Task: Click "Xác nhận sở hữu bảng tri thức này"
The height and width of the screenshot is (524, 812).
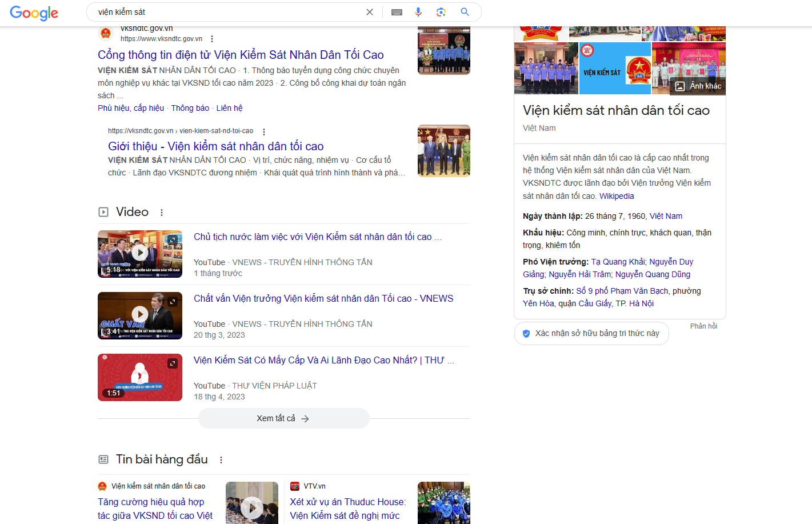Action: 591,333
